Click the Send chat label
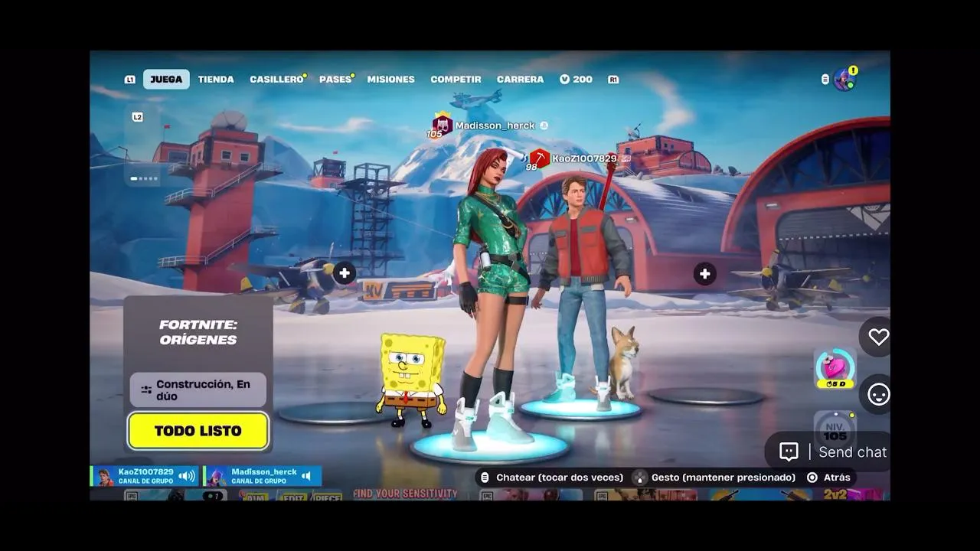This screenshot has width=980, height=551. [852, 452]
